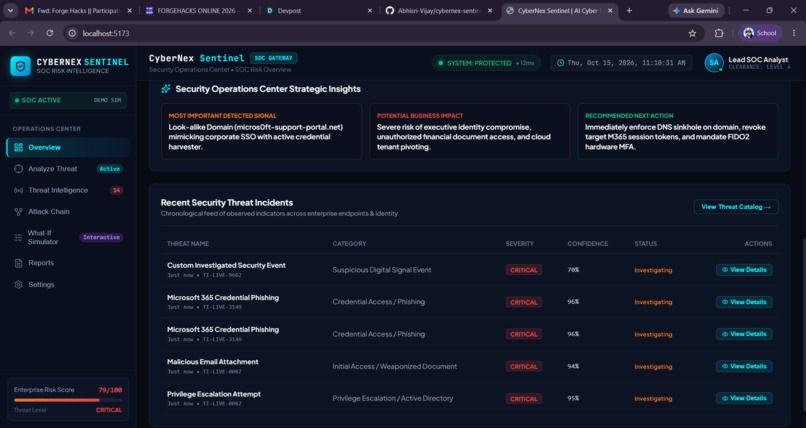Click the sparkle icon beside Strategic Insights
The width and height of the screenshot is (806, 428).
point(166,89)
